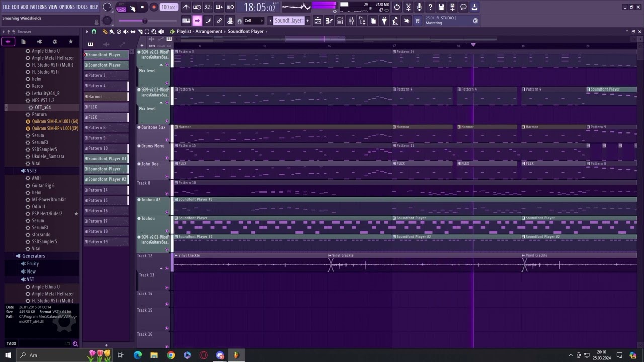Screen dimensions: 644x362
Task: Open the playlist options arrow menu
Action: pos(87,31)
